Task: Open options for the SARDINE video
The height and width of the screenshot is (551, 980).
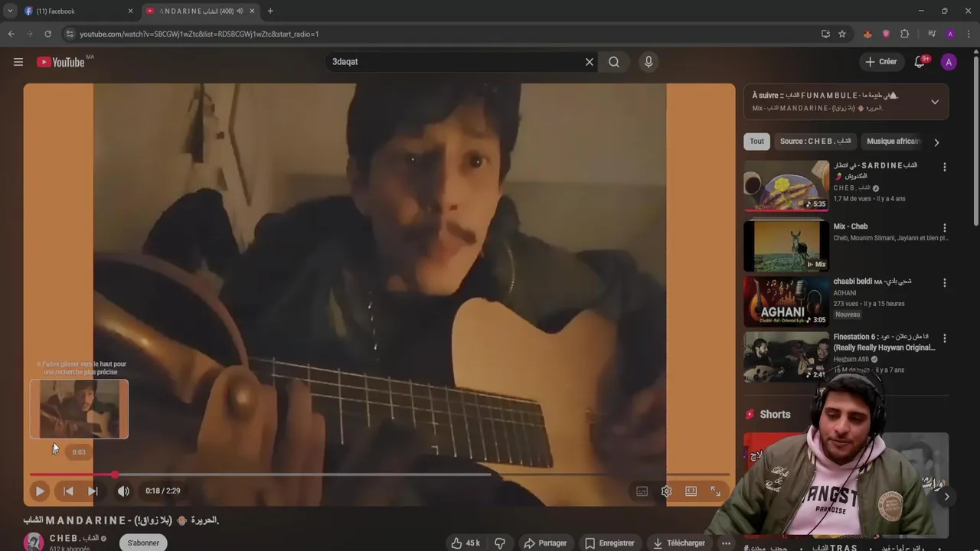Action: pyautogui.click(x=944, y=167)
